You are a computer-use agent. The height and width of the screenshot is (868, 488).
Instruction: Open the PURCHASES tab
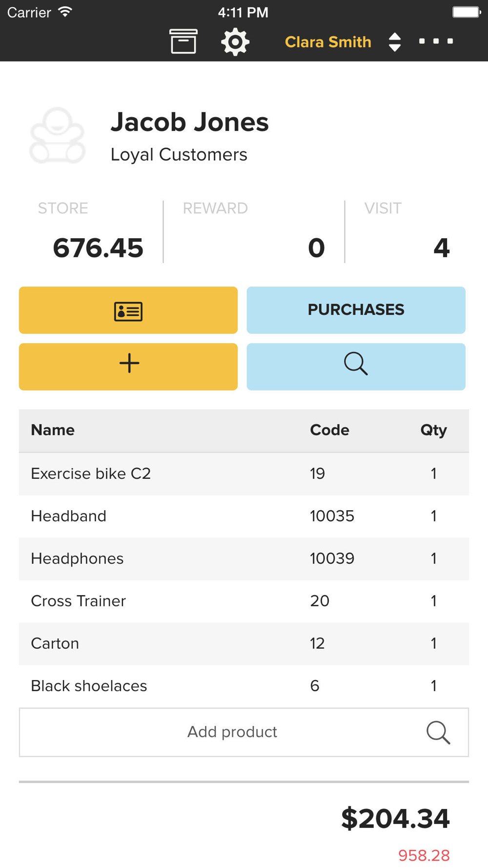click(x=356, y=310)
